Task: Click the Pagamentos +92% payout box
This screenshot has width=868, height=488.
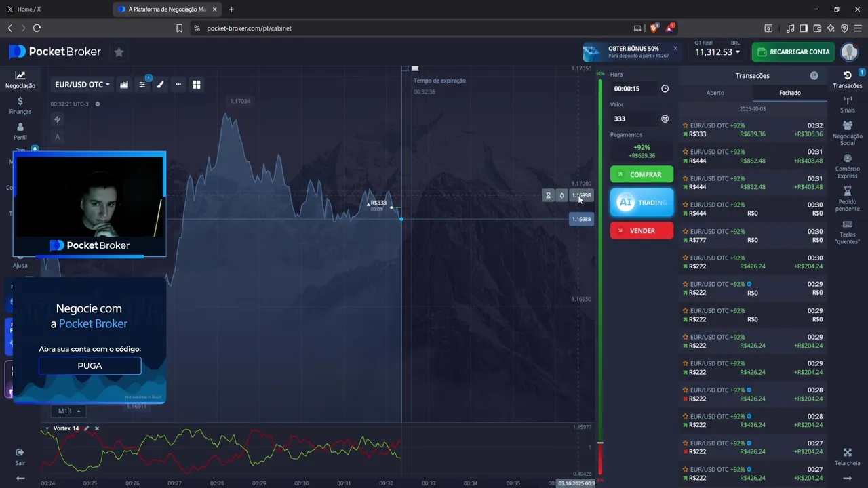Action: (x=642, y=151)
